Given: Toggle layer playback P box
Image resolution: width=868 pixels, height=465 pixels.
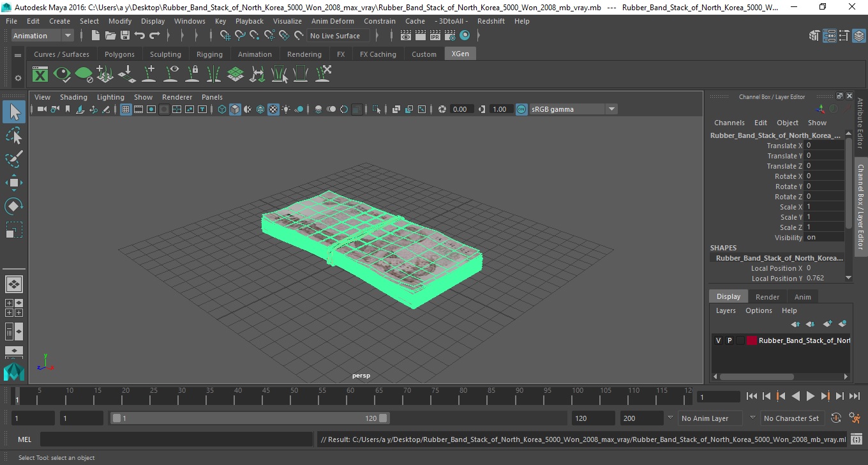Looking at the screenshot, I should (x=729, y=340).
